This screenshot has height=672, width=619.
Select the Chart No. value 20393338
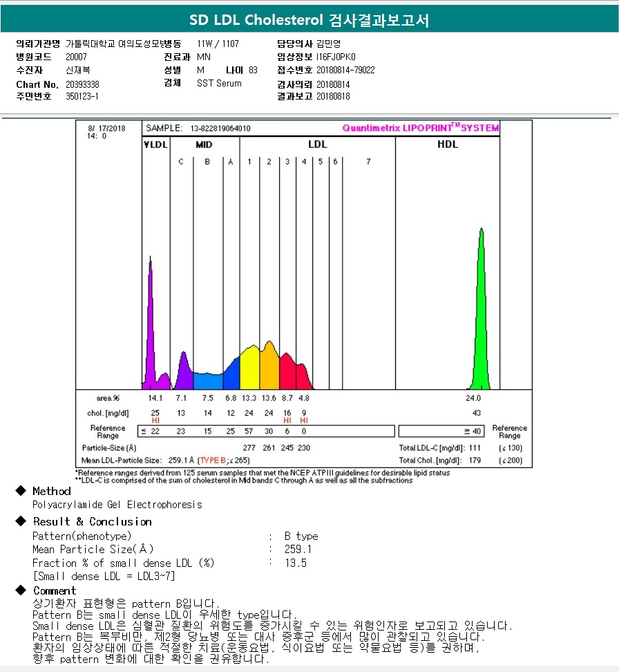(x=82, y=84)
